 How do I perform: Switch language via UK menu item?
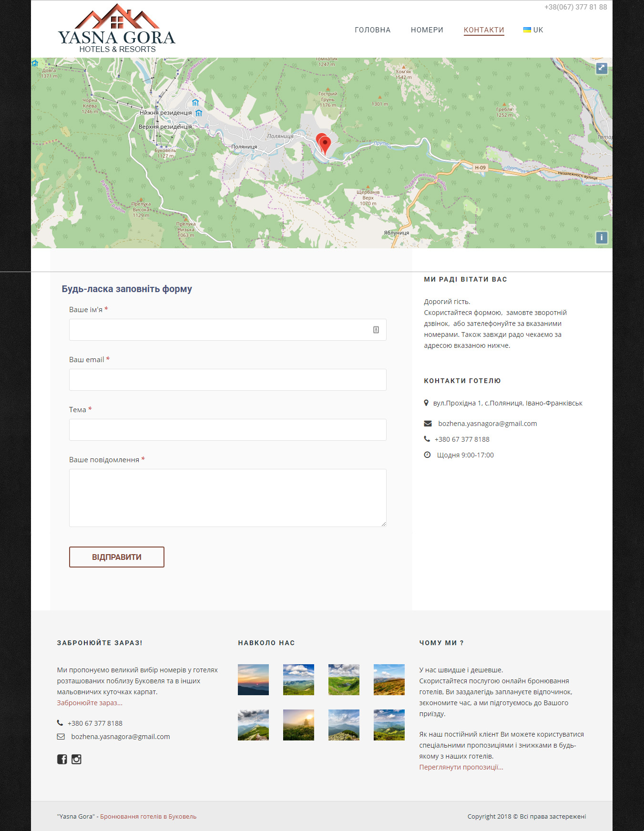[x=538, y=30]
